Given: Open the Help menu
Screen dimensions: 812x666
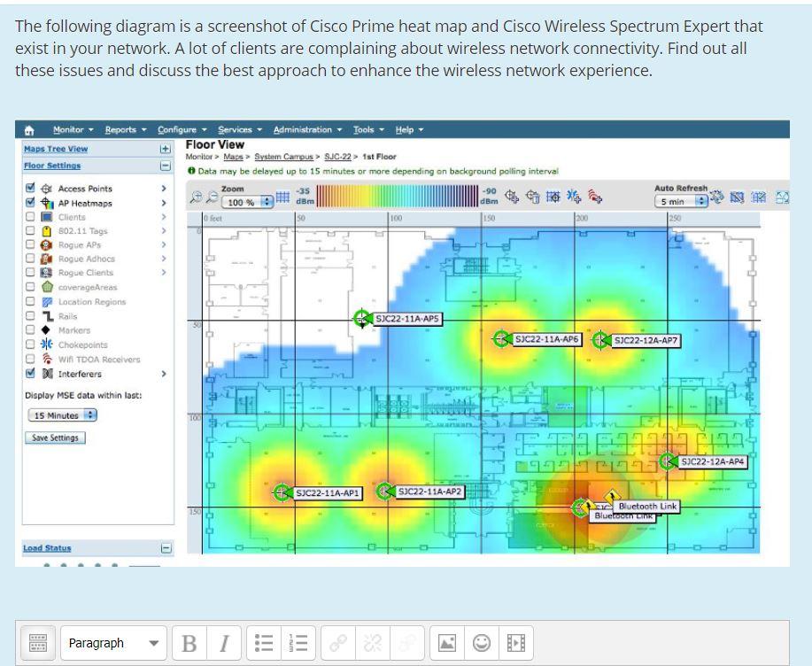Looking at the screenshot, I should point(409,129).
